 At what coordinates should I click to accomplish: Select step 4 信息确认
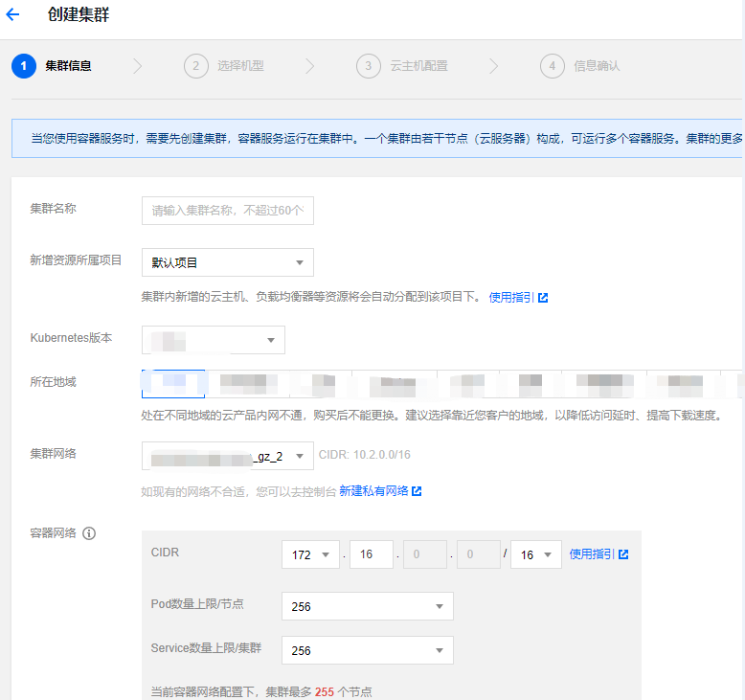pyautogui.click(x=579, y=66)
